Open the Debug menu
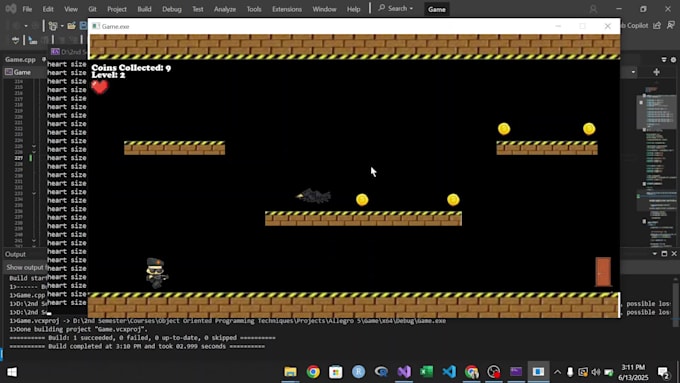The height and width of the screenshot is (383, 680). (172, 9)
